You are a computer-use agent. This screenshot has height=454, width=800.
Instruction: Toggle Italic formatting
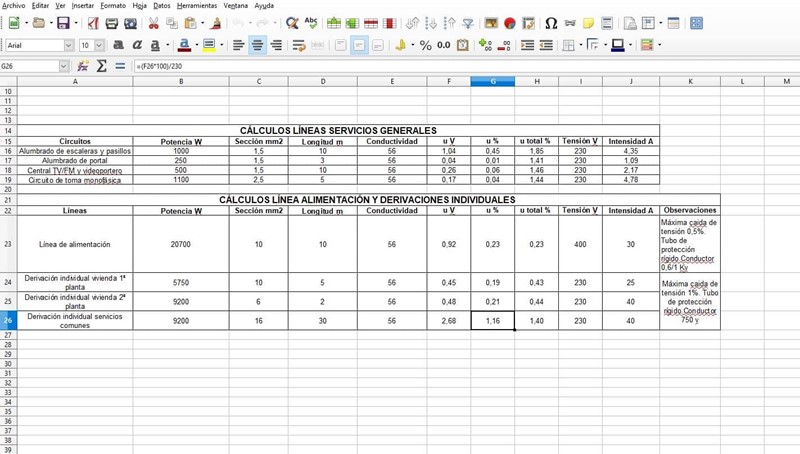(137, 45)
